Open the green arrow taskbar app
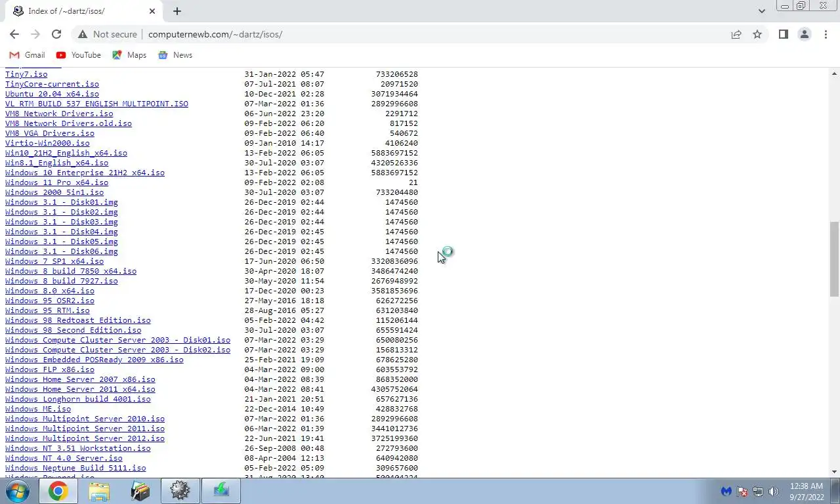840x504 pixels. tap(221, 491)
